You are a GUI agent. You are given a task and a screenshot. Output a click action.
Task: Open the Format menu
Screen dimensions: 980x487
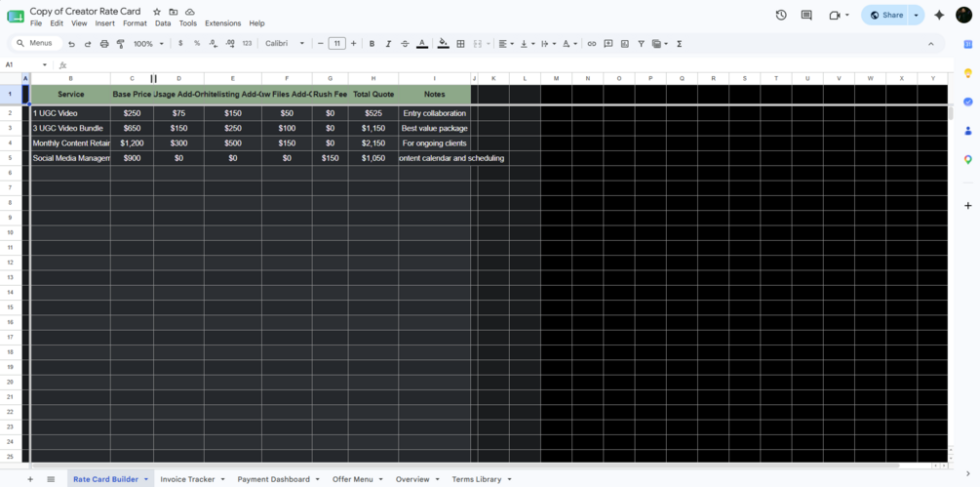point(135,23)
